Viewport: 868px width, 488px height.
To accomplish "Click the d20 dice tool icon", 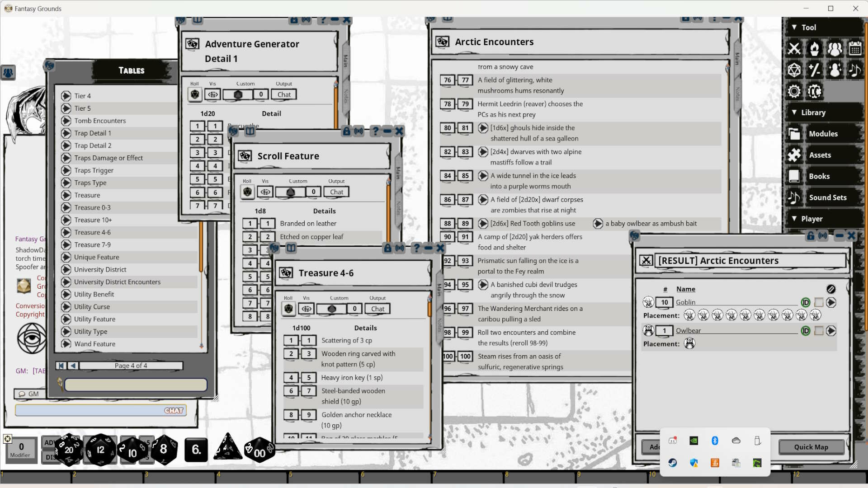I will pyautogui.click(x=794, y=70).
